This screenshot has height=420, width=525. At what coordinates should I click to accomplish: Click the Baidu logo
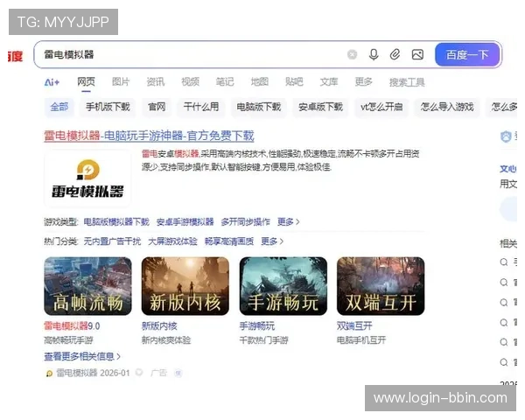[x=16, y=56]
